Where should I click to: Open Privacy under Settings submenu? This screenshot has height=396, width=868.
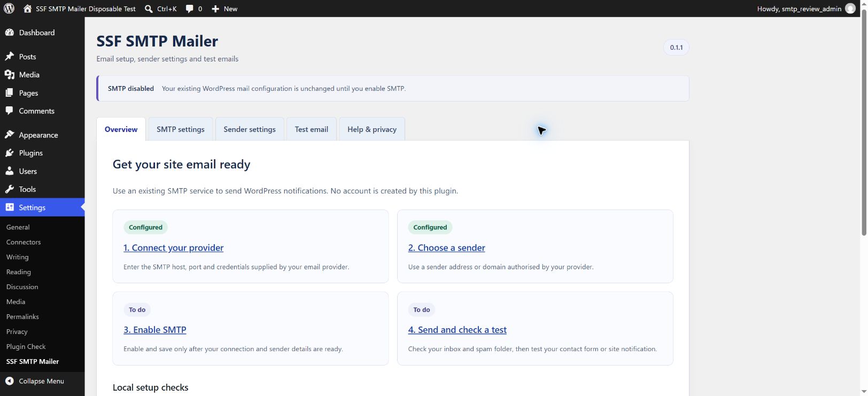pos(17,332)
